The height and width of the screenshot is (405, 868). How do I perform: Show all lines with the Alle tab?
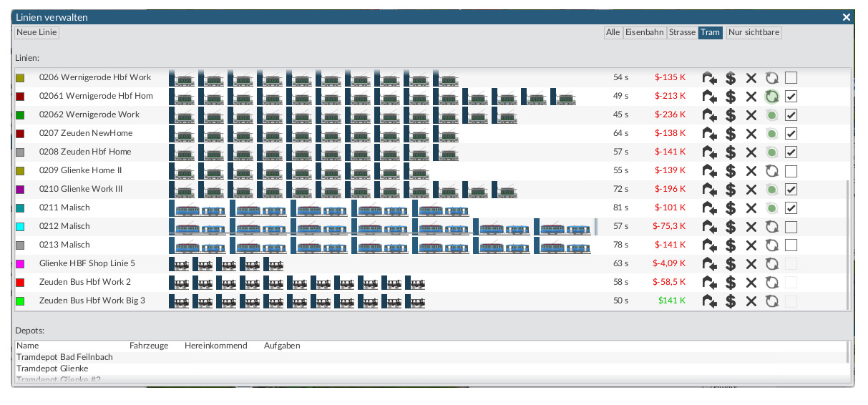point(613,33)
